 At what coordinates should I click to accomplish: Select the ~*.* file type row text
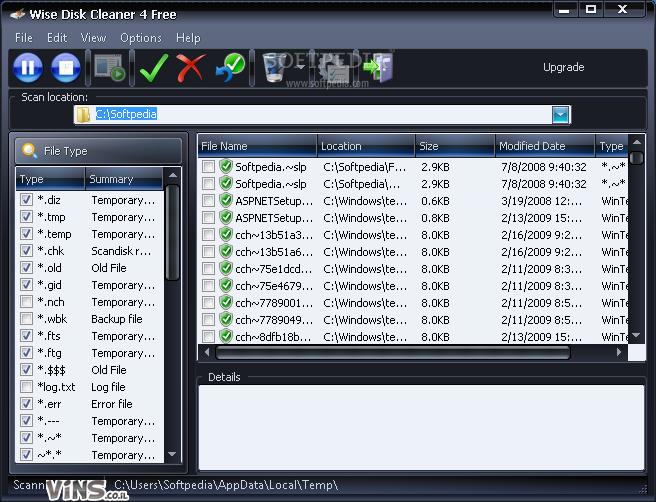[49, 455]
